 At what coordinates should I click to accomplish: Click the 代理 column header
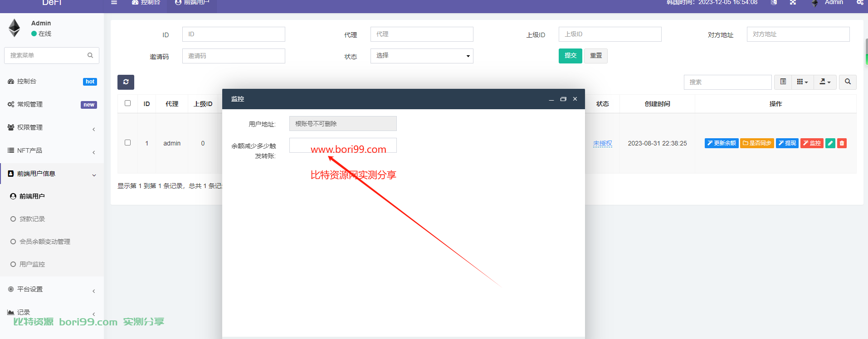[x=172, y=104]
